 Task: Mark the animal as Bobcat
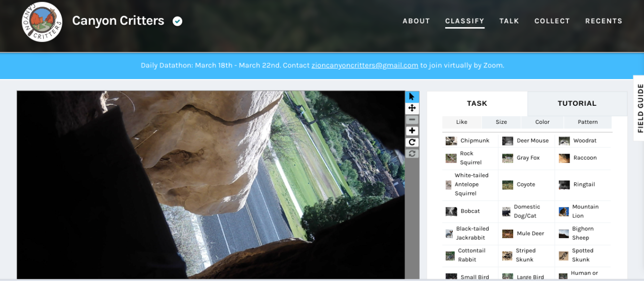(470, 212)
